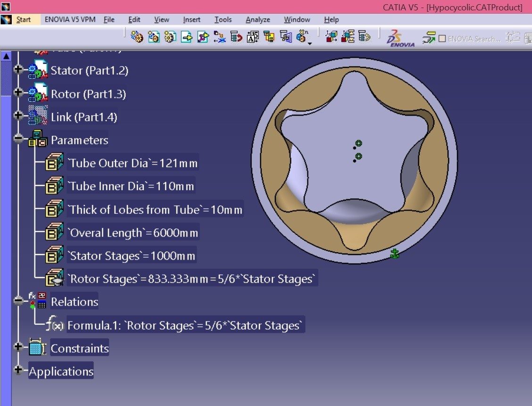Click the Parameters folder icon
This screenshot has height=406, width=532.
[38, 139]
